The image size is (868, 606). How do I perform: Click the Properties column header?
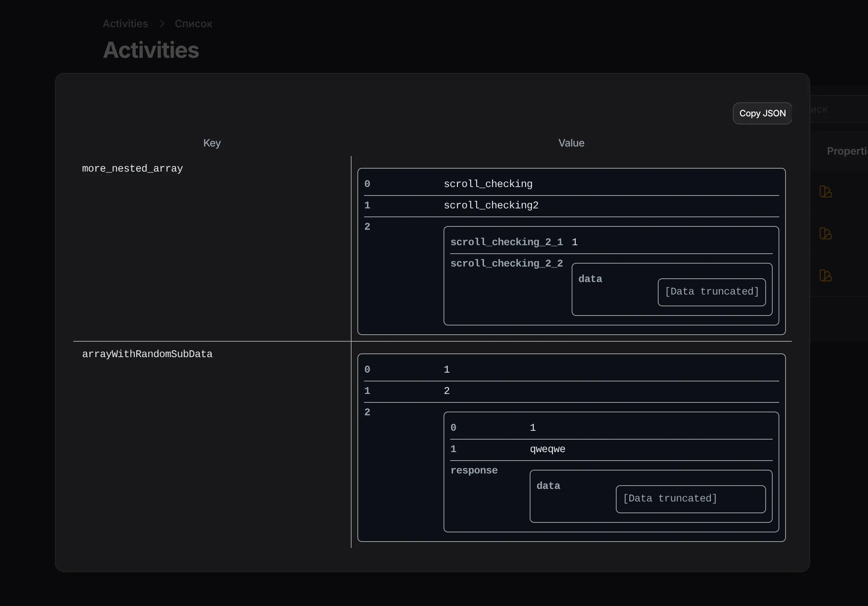coord(847,151)
